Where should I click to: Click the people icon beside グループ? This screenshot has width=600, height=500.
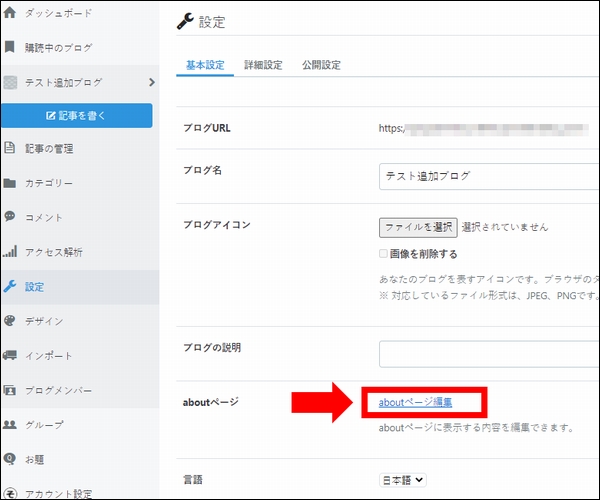pos(10,425)
